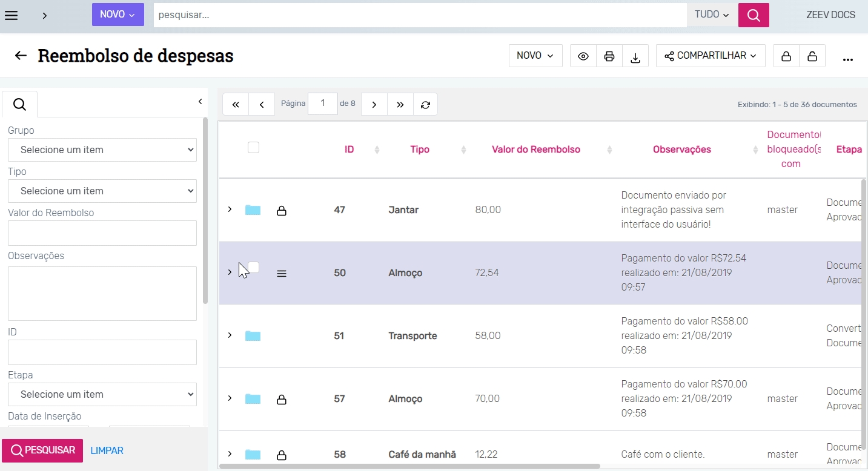
Task: Select the search tab in the filter panel
Action: coord(19,105)
